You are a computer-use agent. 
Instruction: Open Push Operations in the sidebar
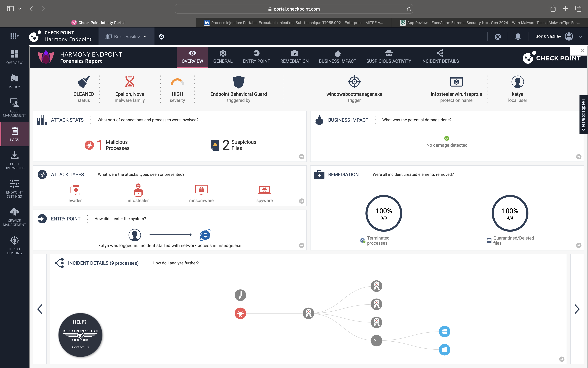(x=14, y=160)
